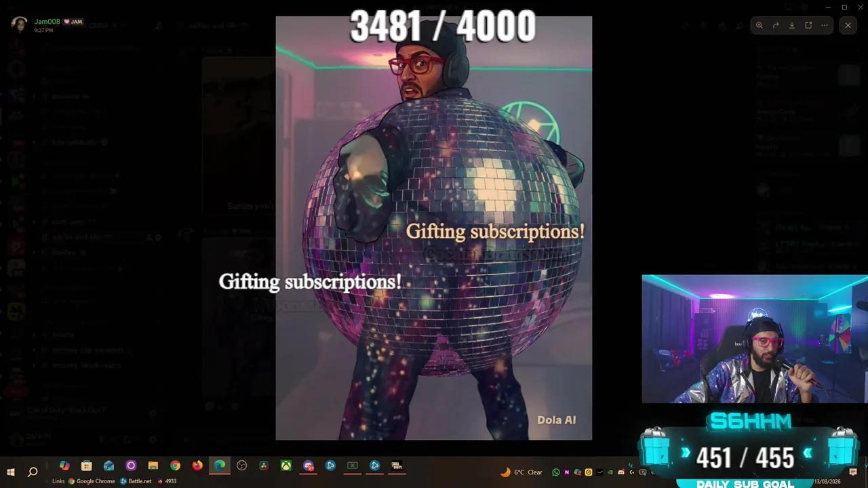Open the 6°C Clear weather widget
This screenshot has height=488, width=868.
point(521,472)
